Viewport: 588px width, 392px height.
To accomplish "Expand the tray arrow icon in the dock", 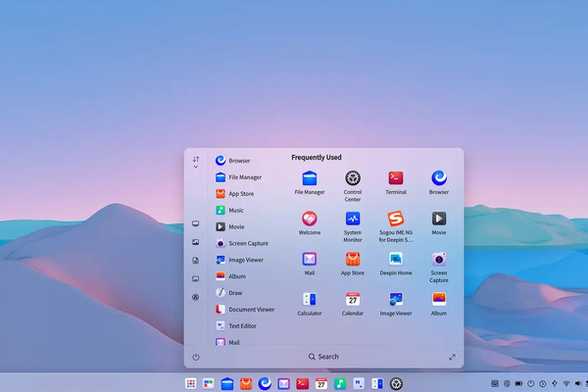I will point(543,383).
